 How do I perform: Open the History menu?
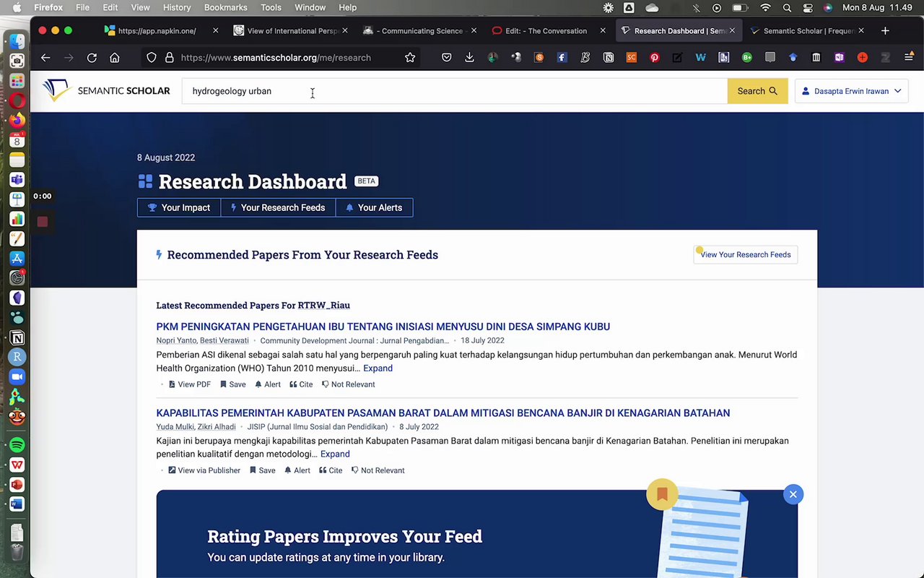tap(177, 7)
